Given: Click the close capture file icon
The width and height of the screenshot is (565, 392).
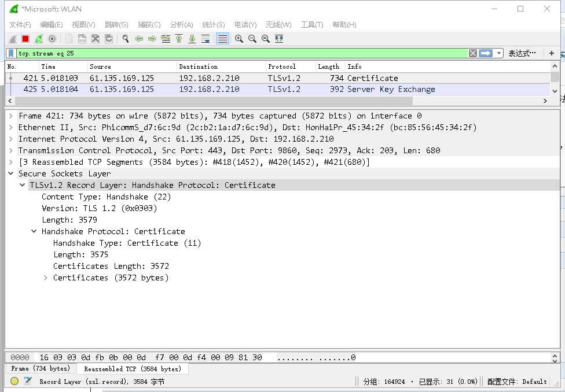Looking at the screenshot, I should (x=96, y=39).
